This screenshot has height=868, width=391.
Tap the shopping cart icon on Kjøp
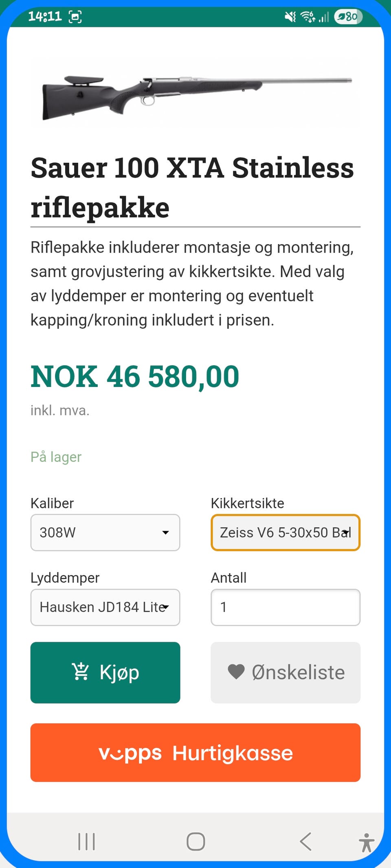tap(80, 672)
